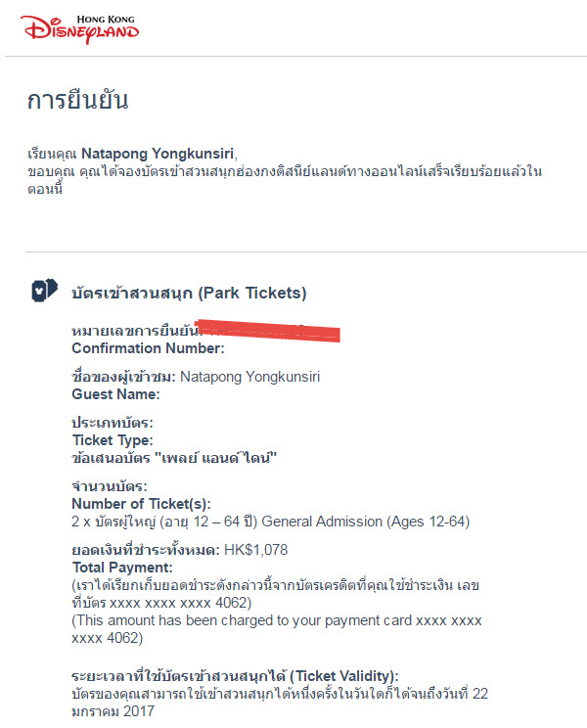587x728 pixels.
Task: Click the Thai confirmation page title heading
Action: [x=77, y=100]
